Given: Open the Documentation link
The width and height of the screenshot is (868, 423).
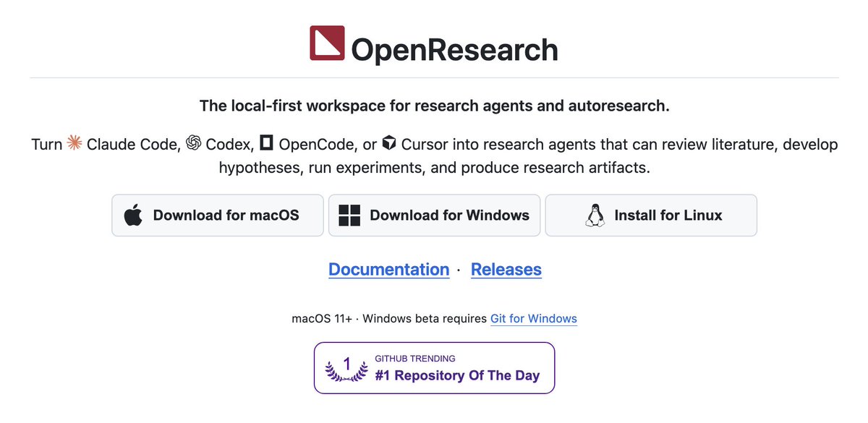Looking at the screenshot, I should click(x=389, y=270).
